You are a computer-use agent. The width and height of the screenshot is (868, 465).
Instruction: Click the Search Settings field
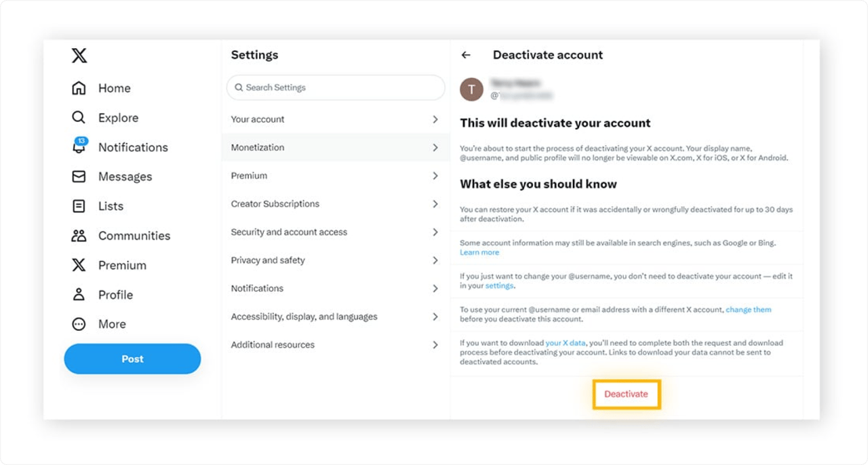pyautogui.click(x=336, y=87)
